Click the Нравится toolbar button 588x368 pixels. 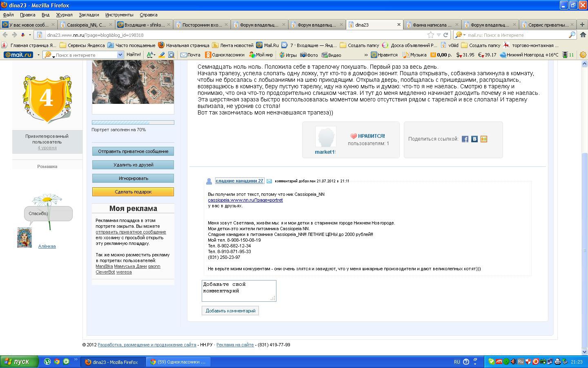384,55
